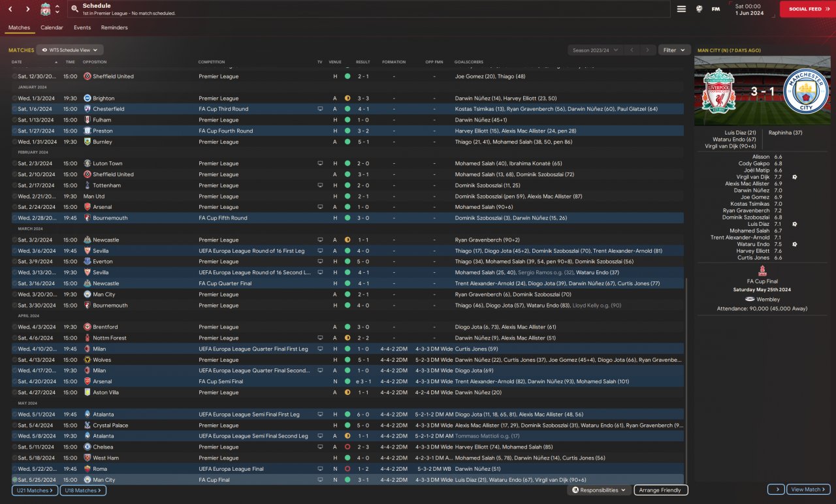Go forward using the right arrow
Viewport: 836px width, 504px height.
pyautogui.click(x=27, y=9)
